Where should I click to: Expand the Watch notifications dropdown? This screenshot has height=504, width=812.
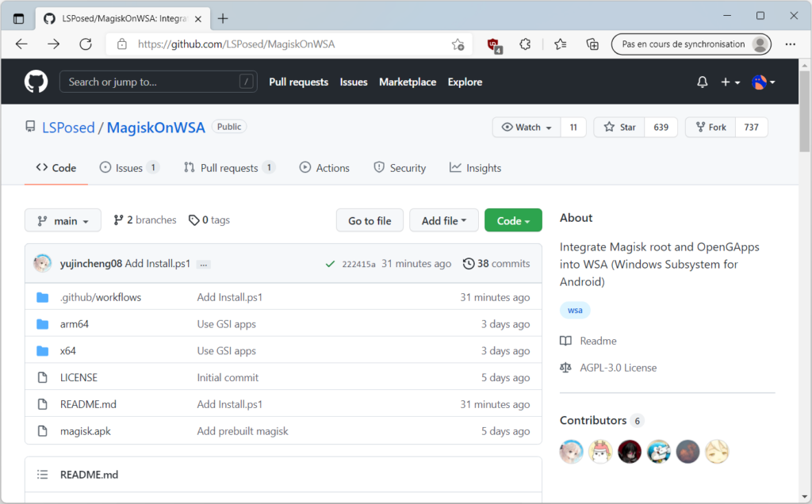click(527, 128)
